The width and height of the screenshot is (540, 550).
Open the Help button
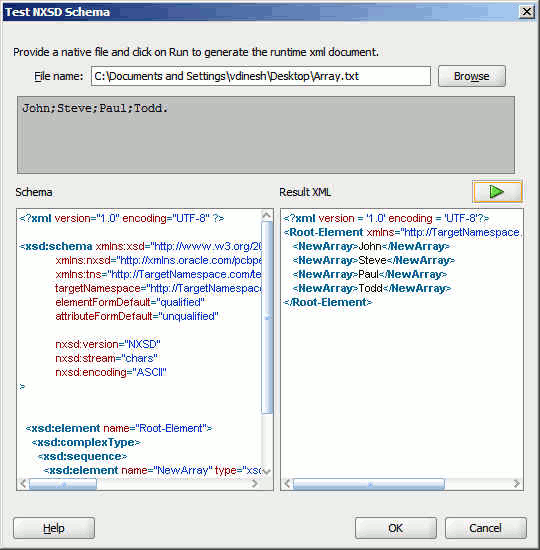point(54,528)
